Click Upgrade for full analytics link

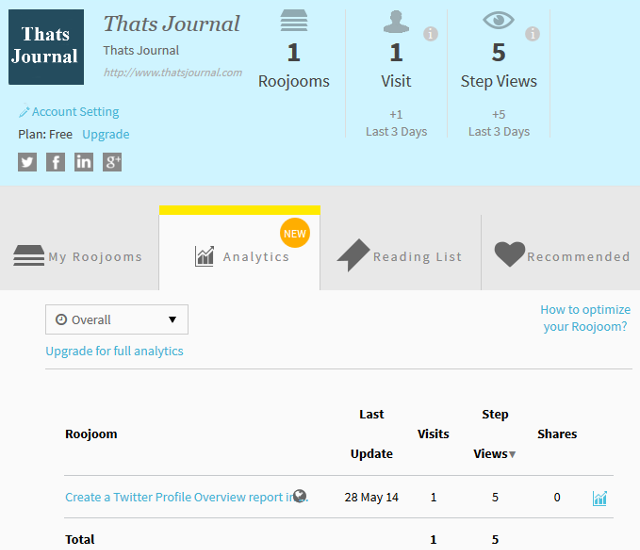point(114,351)
